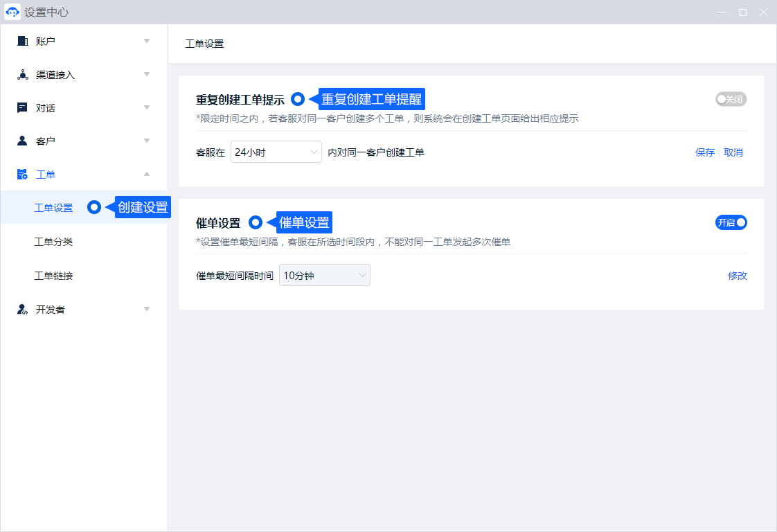The image size is (777, 532).
Task: Collapse the 工单 section arrow
Action: pos(146,175)
